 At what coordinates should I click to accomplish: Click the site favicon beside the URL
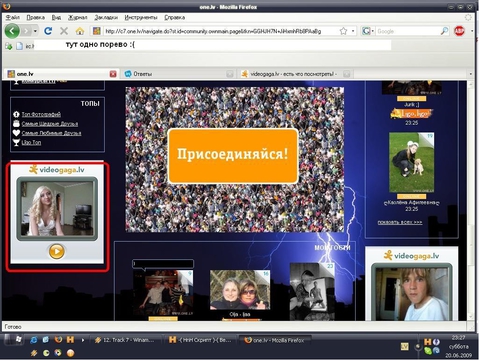(97, 31)
